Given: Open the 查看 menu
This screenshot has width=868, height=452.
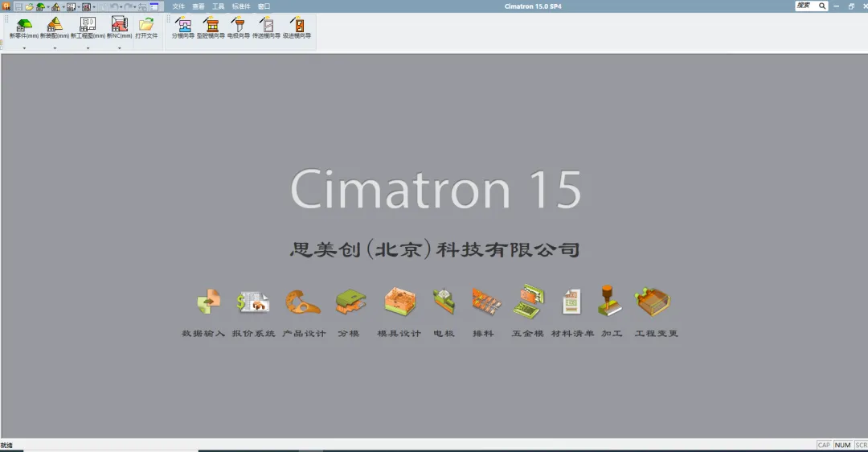Looking at the screenshot, I should point(199,6).
